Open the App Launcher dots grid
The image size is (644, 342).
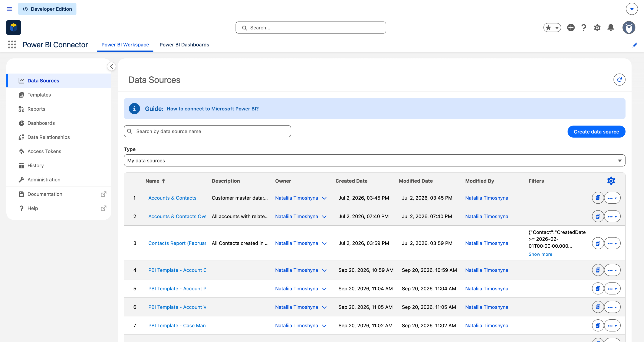point(12,45)
